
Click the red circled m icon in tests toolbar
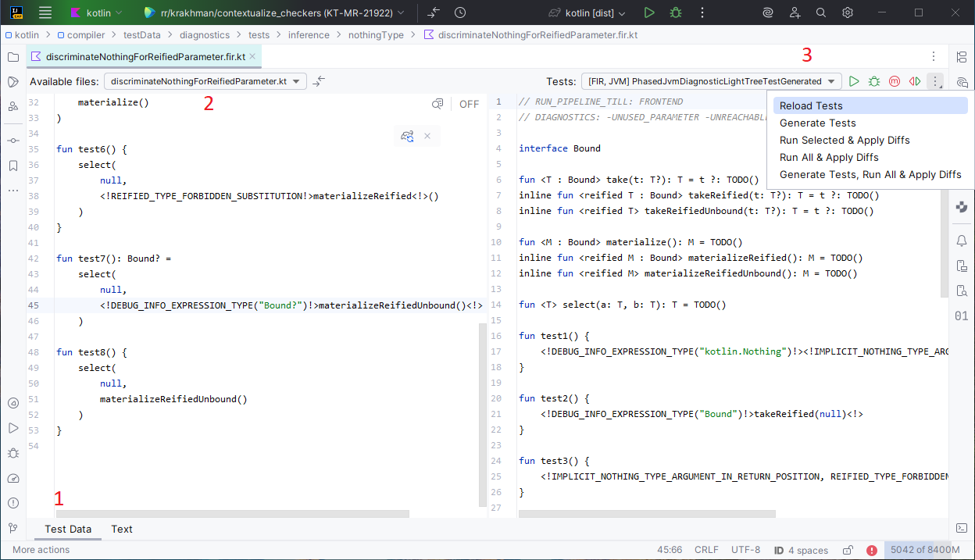pyautogui.click(x=895, y=81)
